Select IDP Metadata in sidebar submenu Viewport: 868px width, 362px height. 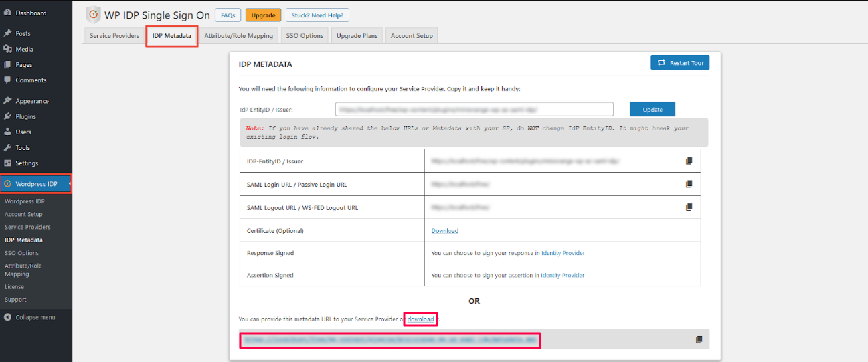click(x=23, y=240)
